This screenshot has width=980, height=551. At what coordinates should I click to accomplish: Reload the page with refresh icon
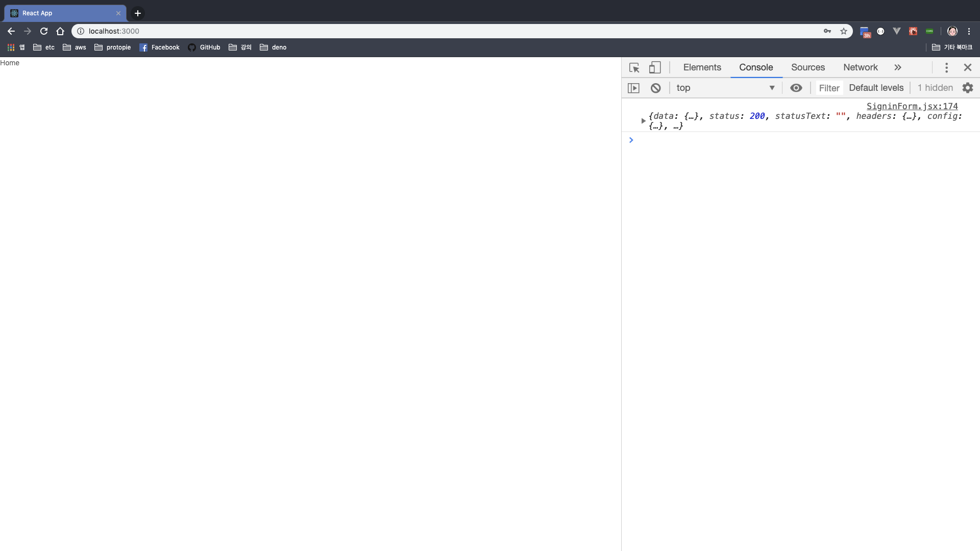[44, 31]
